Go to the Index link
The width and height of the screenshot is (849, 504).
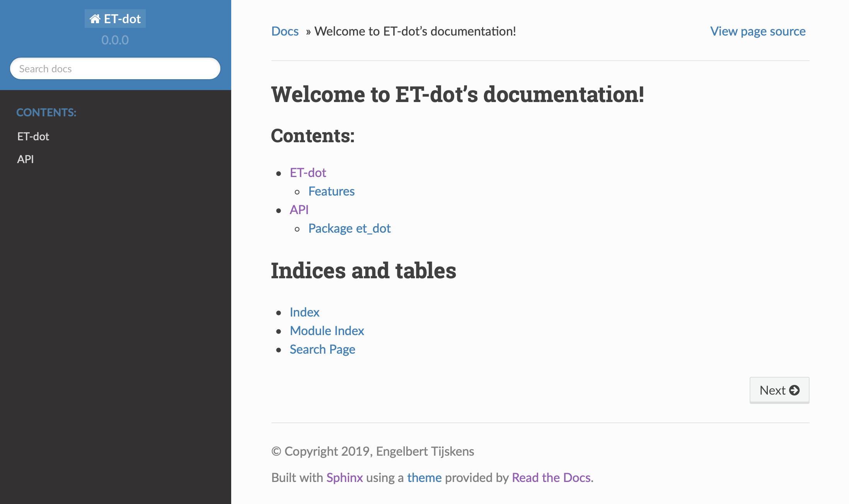305,312
